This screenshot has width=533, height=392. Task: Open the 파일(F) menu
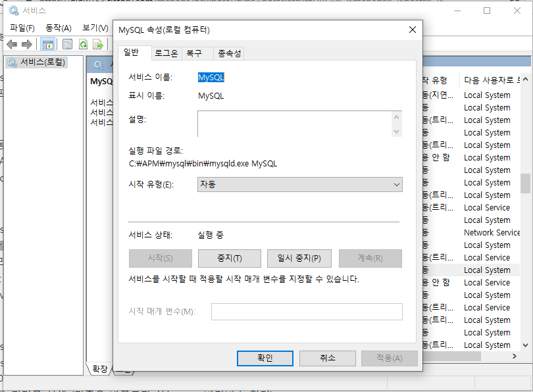coord(22,28)
